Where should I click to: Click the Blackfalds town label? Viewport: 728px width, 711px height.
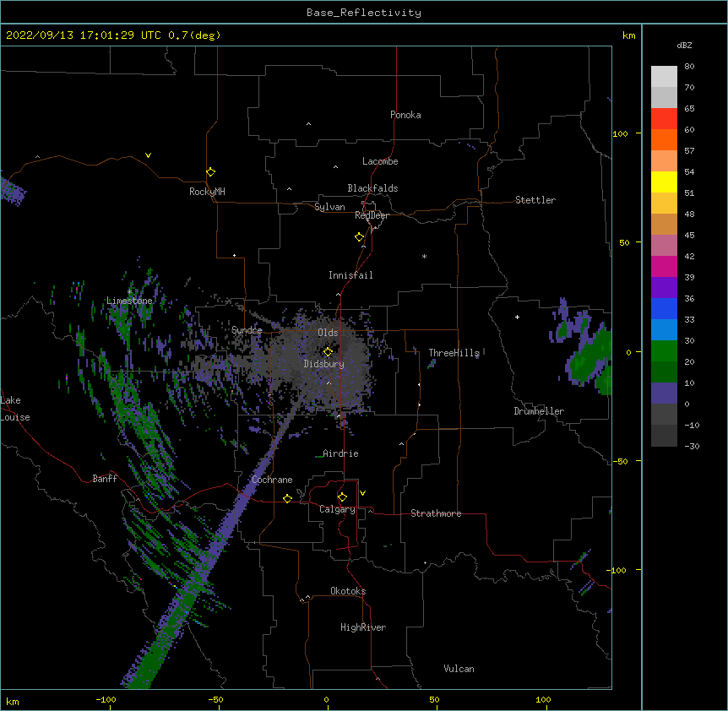372,188
